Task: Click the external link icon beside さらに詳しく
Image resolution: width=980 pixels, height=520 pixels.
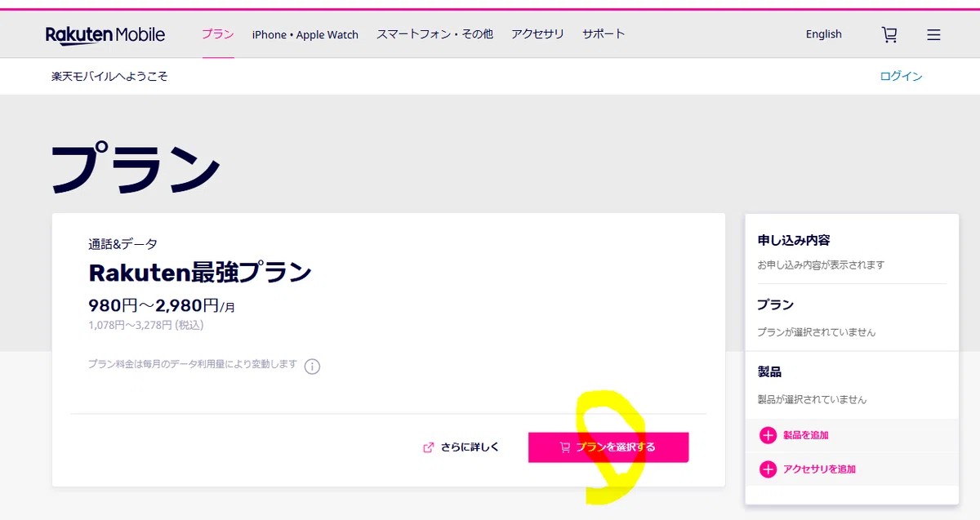Action: tap(428, 447)
